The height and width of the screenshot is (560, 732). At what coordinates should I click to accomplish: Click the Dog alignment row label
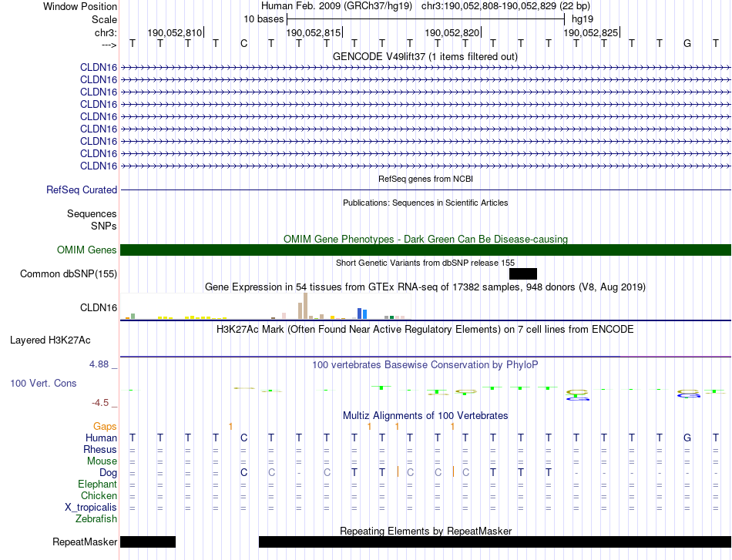coord(109,473)
